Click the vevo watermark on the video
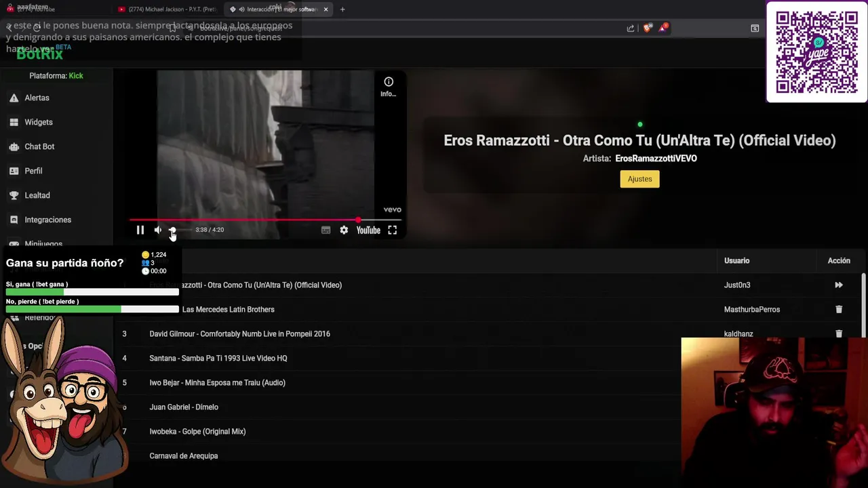 point(392,210)
